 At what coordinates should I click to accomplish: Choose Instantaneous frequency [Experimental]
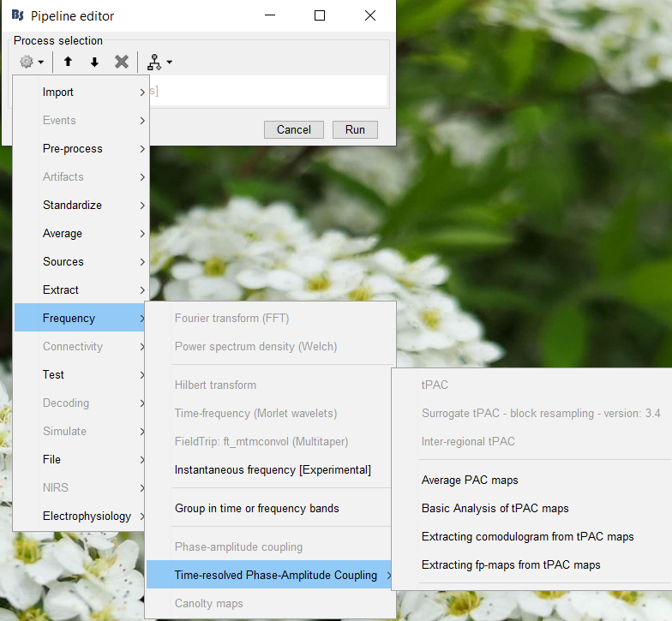273,469
